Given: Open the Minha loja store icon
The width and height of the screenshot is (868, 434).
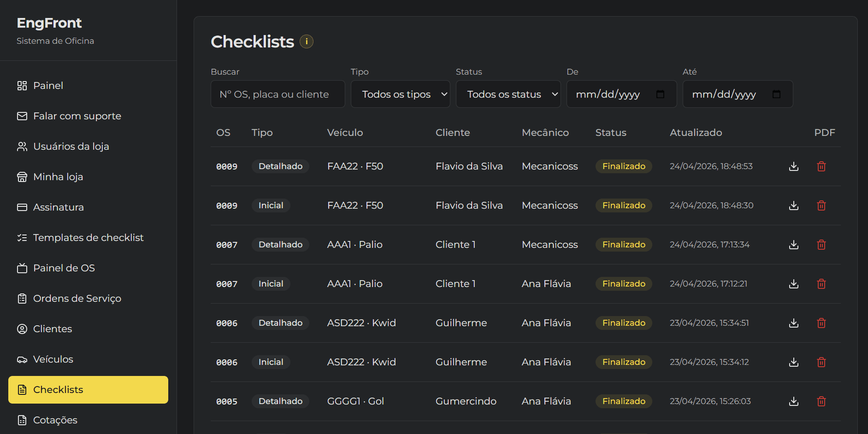Looking at the screenshot, I should tap(22, 176).
